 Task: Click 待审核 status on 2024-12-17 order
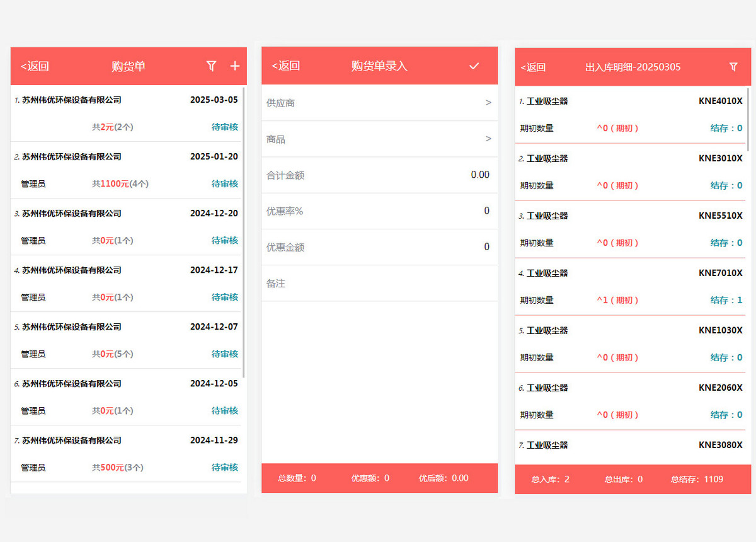pos(224,297)
